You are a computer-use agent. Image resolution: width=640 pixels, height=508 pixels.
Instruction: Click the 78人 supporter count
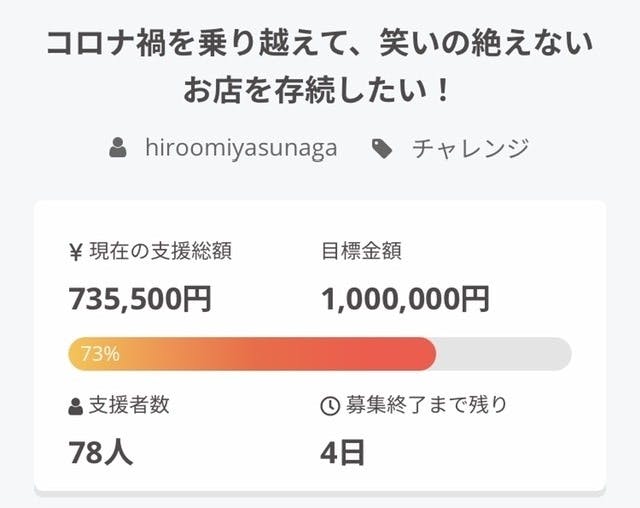point(100,453)
